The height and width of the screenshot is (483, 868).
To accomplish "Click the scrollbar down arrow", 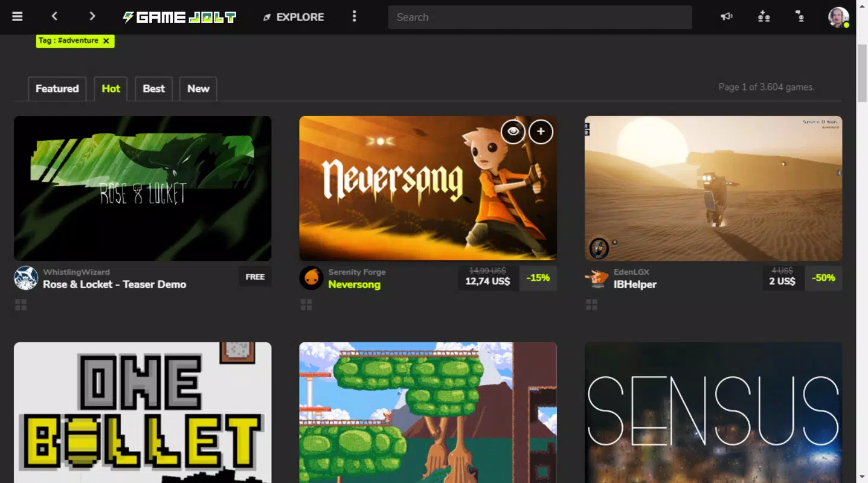I will (862, 477).
